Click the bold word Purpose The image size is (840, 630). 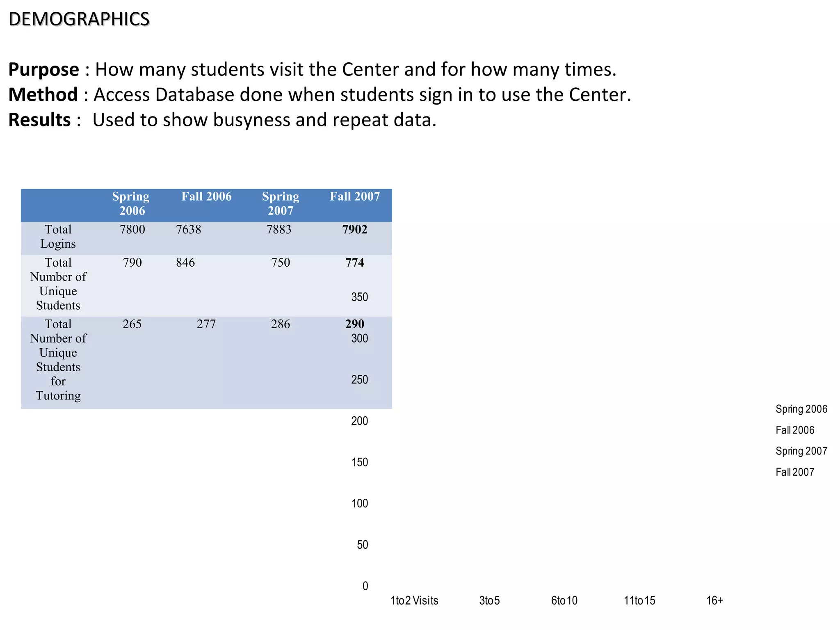pyautogui.click(x=43, y=69)
